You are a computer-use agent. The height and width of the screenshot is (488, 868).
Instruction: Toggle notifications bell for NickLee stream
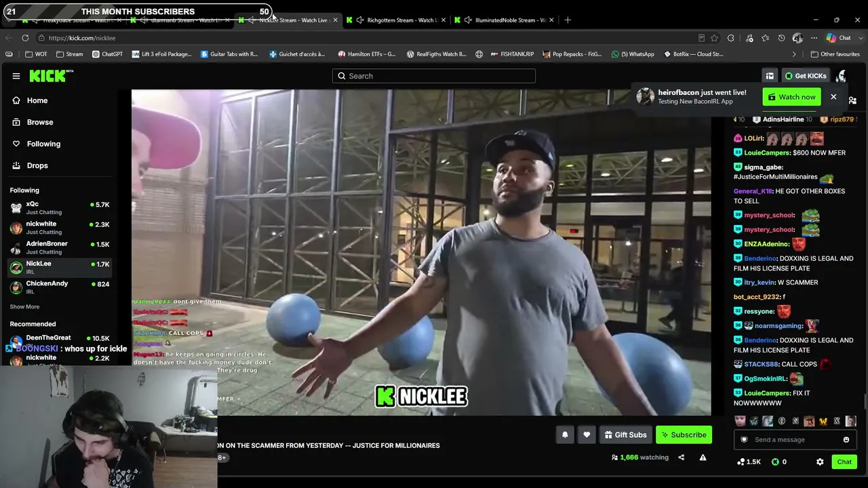(565, 434)
